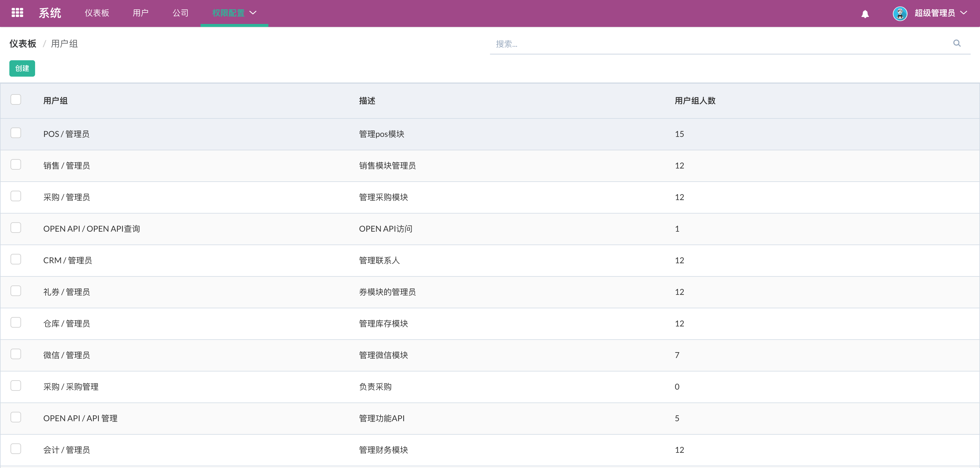Sort by the 用户组 column header
The image size is (980, 468).
pyautogui.click(x=56, y=101)
